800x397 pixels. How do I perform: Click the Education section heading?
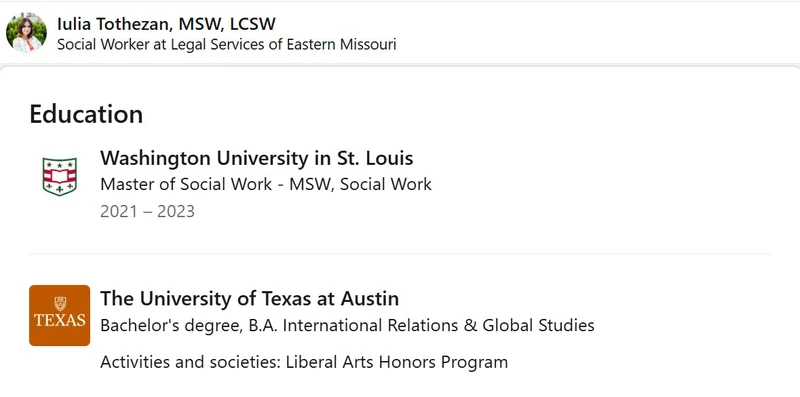[86, 114]
